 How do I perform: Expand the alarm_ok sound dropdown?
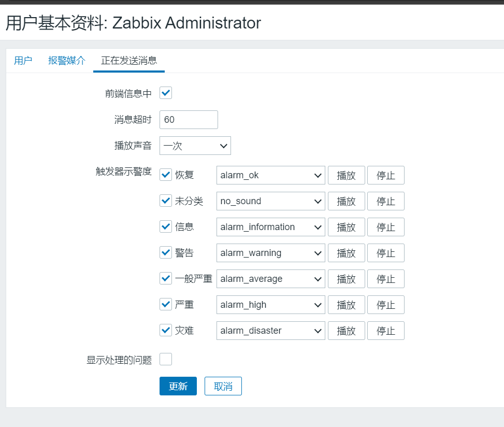pyautogui.click(x=270, y=175)
